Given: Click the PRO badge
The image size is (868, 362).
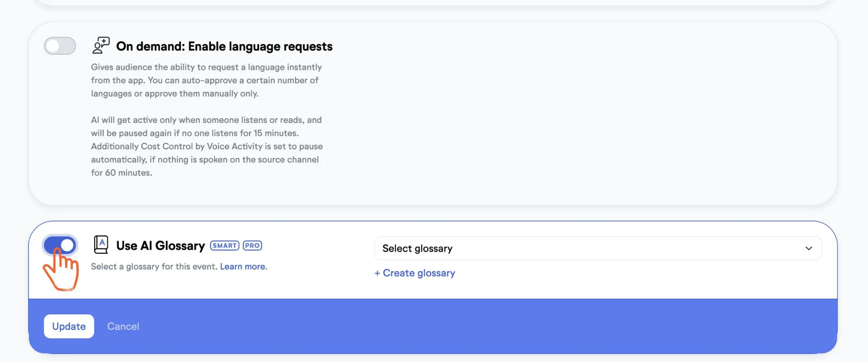Looking at the screenshot, I should 252,245.
